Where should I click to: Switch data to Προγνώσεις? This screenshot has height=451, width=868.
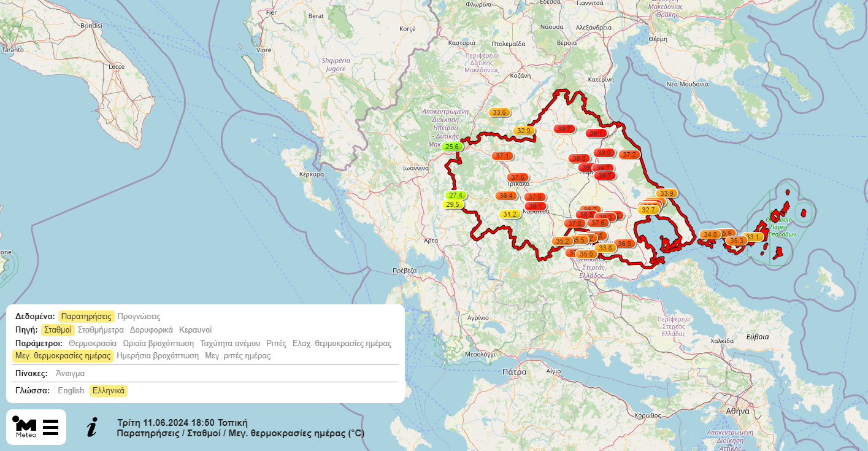(x=139, y=317)
